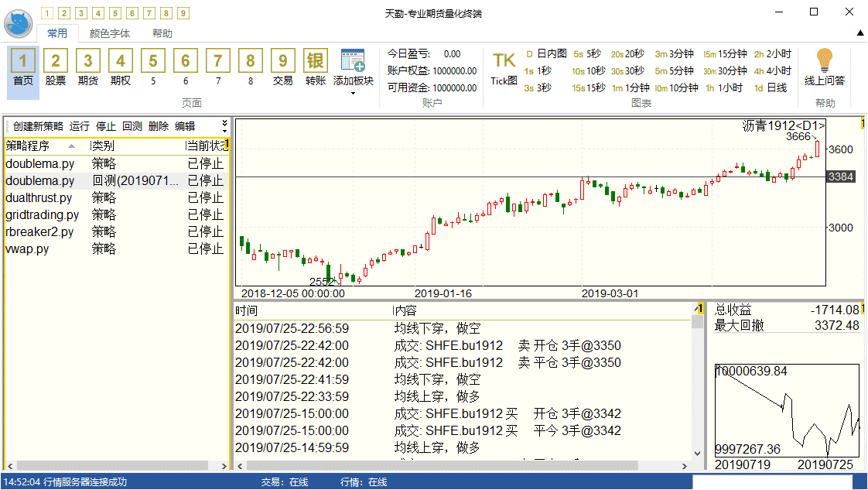Screen dimensions: 868x490
Task: Select rbreaker2.py strategy row
Action: (x=116, y=232)
